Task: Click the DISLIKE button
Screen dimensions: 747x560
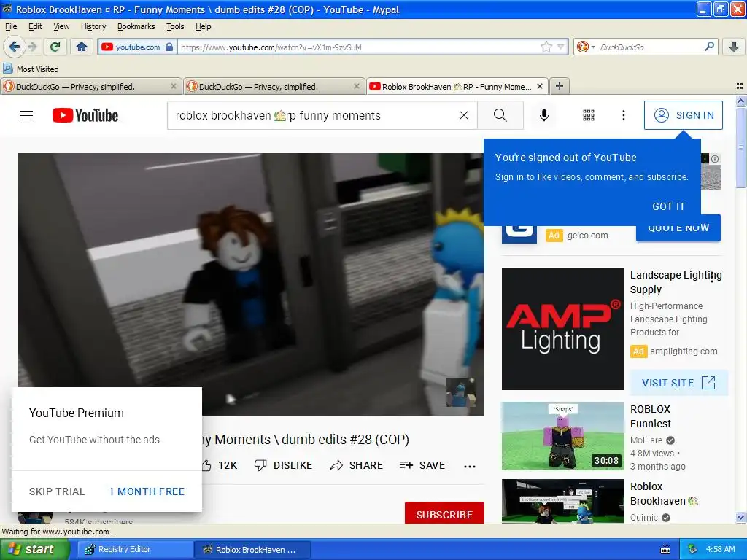Action: (283, 465)
